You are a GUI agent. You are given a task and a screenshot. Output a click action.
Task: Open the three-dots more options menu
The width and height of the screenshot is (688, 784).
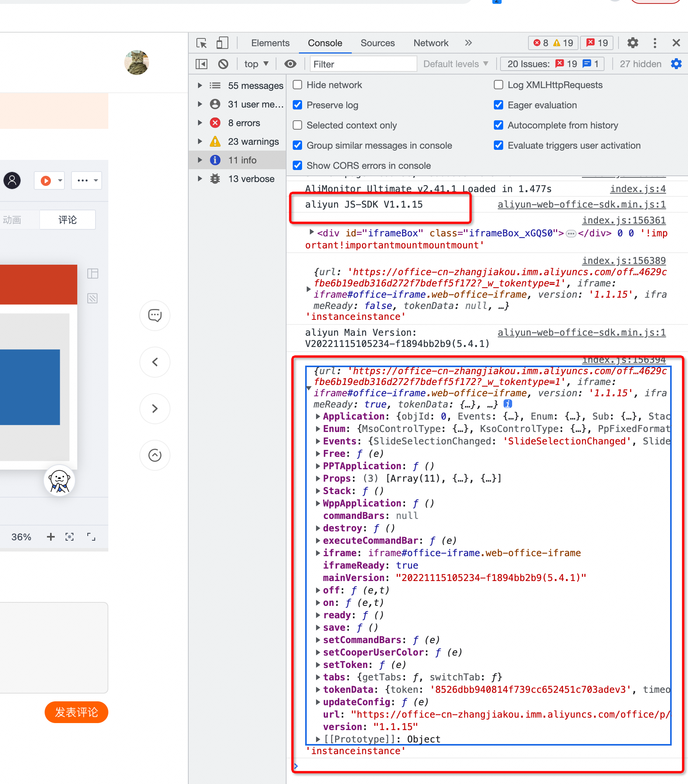[x=87, y=180]
